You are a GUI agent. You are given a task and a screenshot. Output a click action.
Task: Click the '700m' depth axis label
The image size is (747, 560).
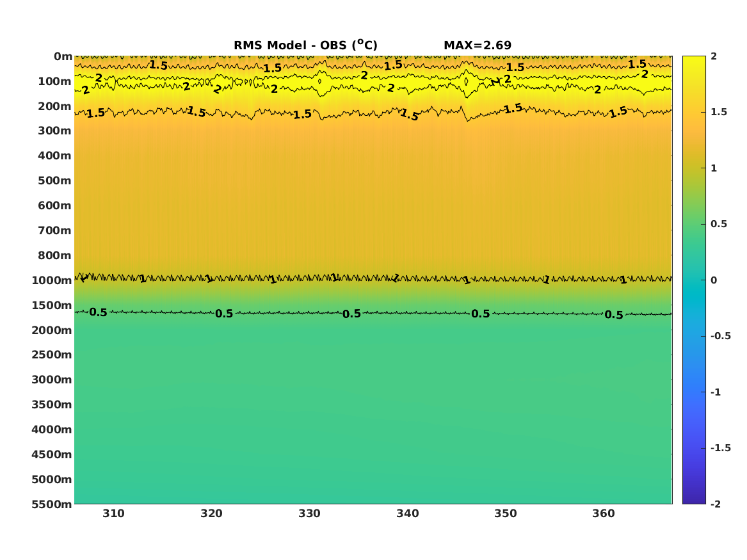[55, 230]
